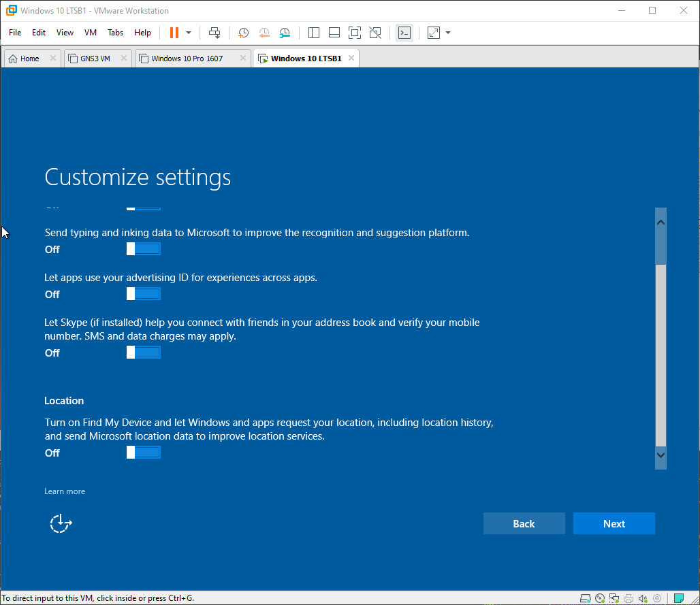Image resolution: width=700 pixels, height=605 pixels.
Task: Toggle the partially hidden switch under Customize settings
Action: 143,208
